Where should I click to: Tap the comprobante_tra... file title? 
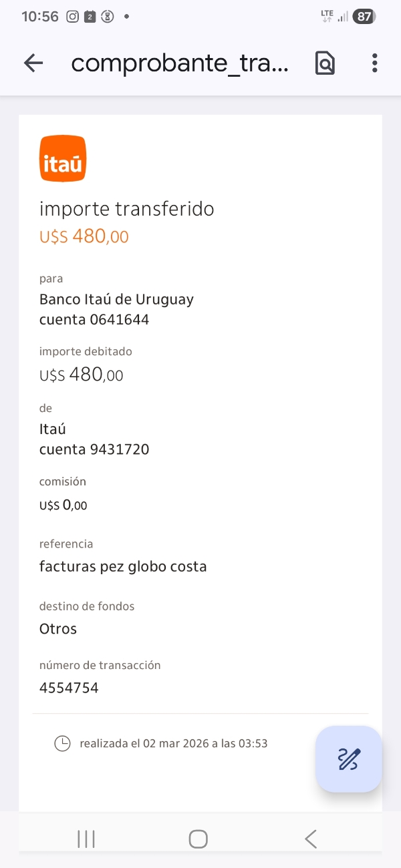coord(180,63)
